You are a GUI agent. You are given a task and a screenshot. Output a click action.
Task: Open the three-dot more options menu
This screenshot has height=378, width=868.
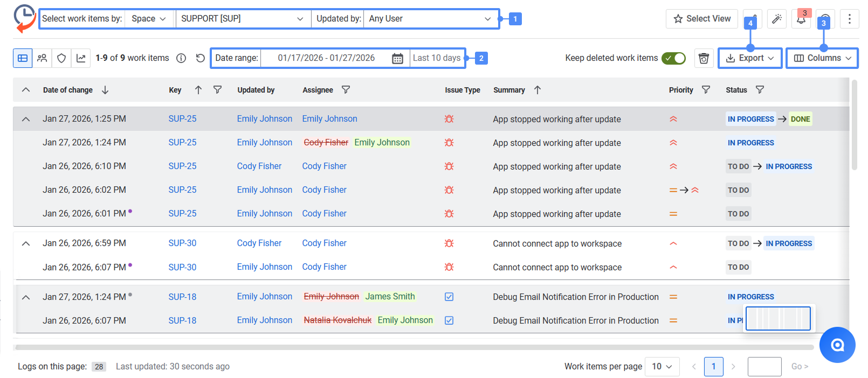[849, 19]
